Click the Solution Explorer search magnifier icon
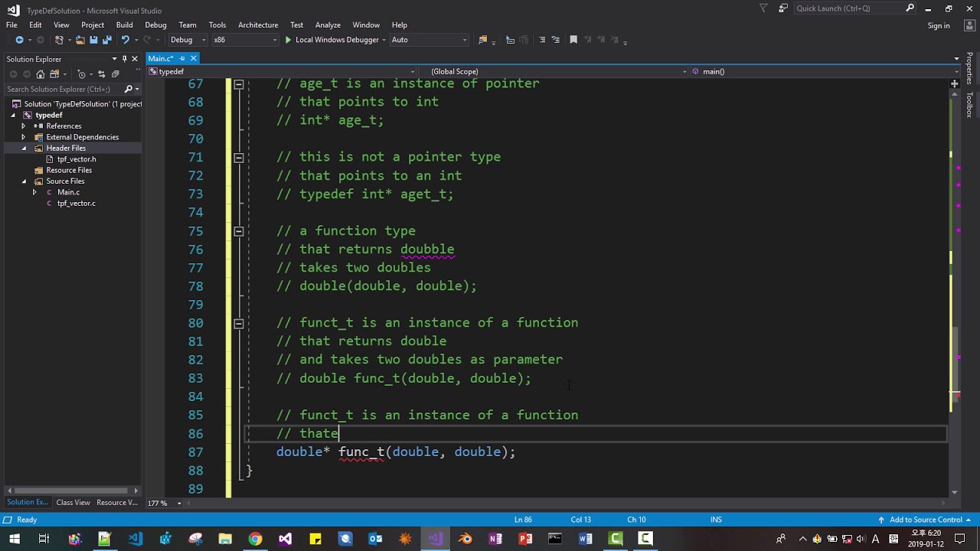This screenshot has height=551, width=980. pos(128,89)
